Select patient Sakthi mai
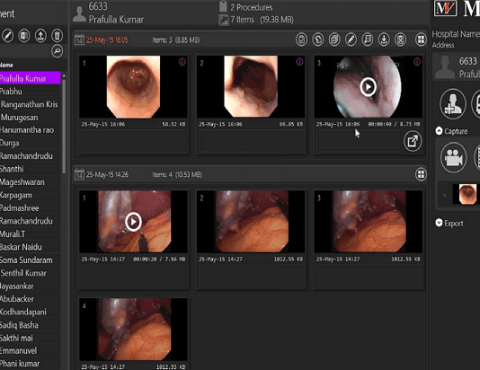480x370 pixels. 30,338
